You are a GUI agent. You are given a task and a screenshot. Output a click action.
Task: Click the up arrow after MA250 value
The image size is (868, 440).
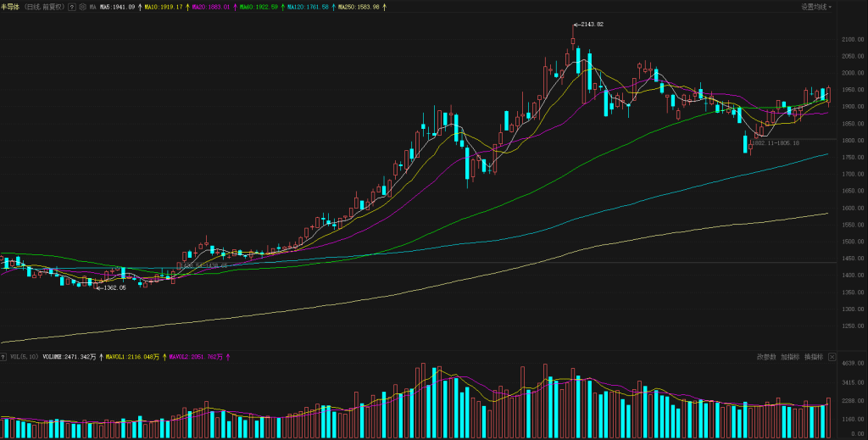[x=385, y=7]
